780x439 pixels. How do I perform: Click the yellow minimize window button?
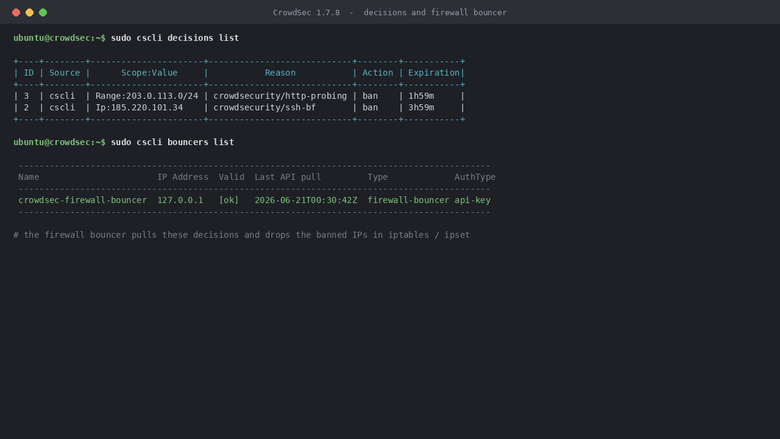(29, 12)
